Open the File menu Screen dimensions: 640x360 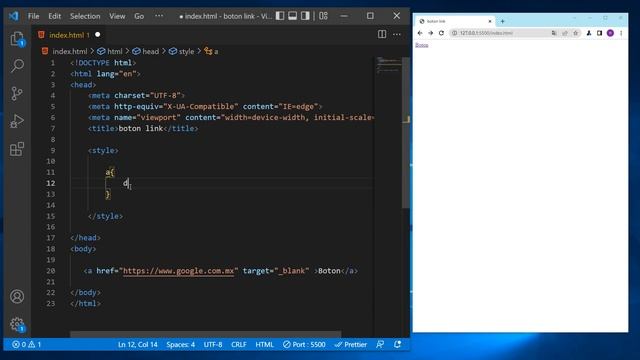(x=33, y=16)
